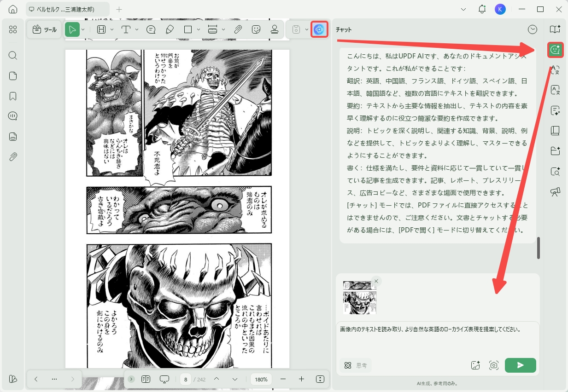Toggle the page layout view icon

(146, 379)
